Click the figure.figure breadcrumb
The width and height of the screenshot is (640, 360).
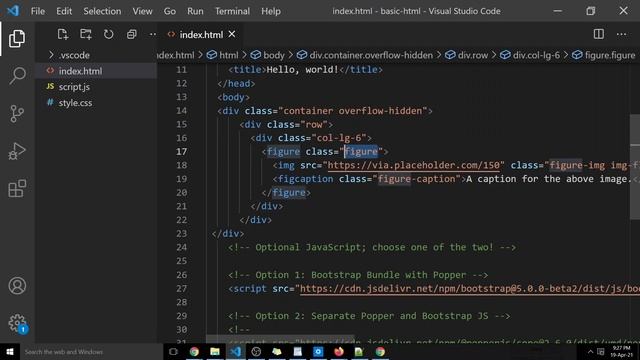604,55
